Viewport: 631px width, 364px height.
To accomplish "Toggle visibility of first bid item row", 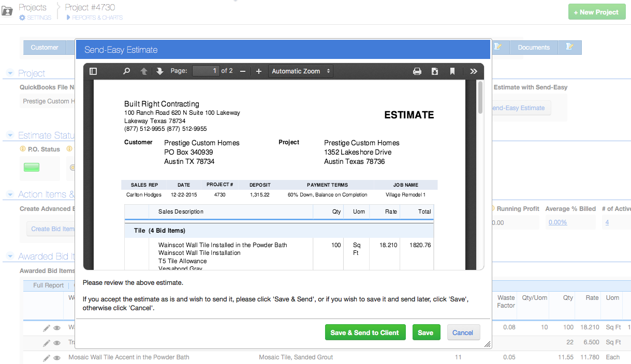I will [57, 328].
